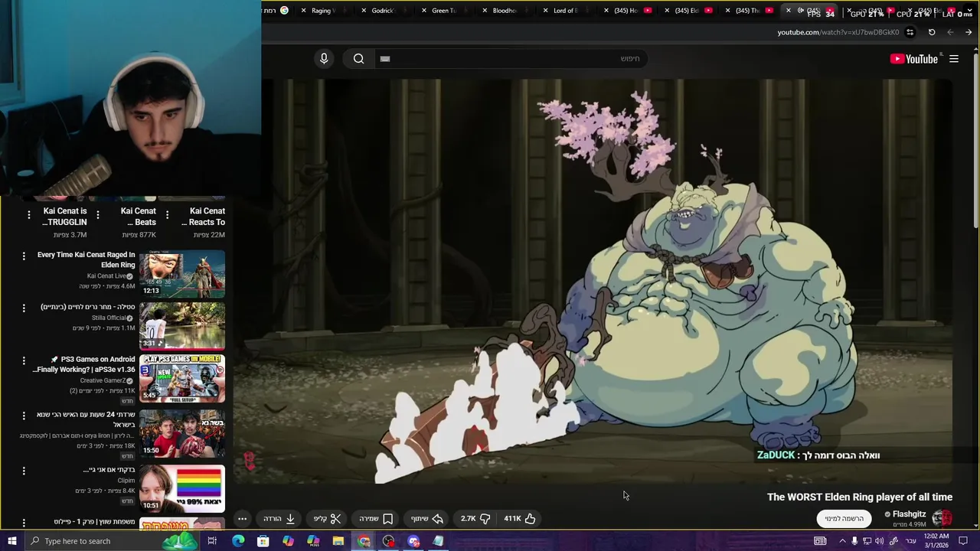Screen dimensions: 980x551
Task: Click the Download button below the video
Action: pyautogui.click(x=279, y=519)
